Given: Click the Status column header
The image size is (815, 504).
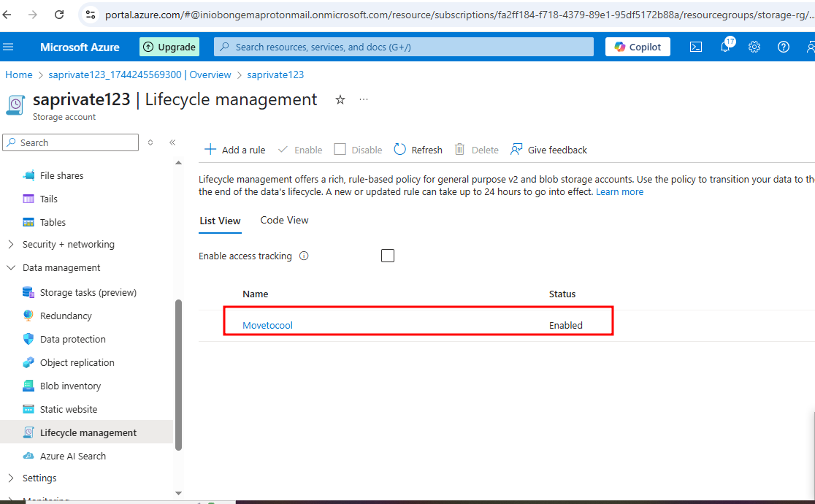Looking at the screenshot, I should pos(562,294).
